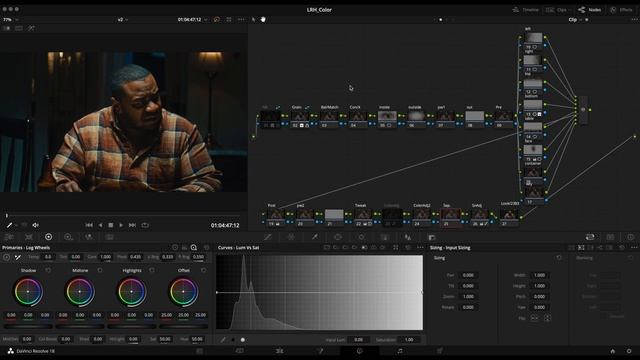640x360 pixels.
Task: Open the Curves palette icon
Action: point(267,237)
